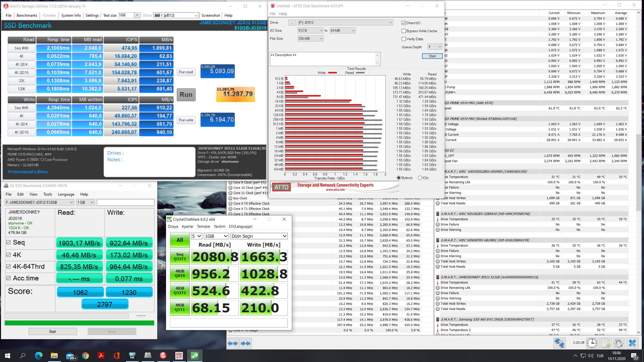Uncheck Acc.time test in AS SSD
Viewport: 644px width, 362px height.
tap(8, 278)
